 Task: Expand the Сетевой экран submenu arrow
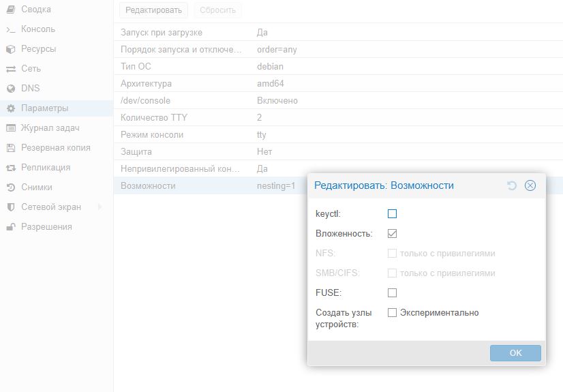tap(100, 207)
